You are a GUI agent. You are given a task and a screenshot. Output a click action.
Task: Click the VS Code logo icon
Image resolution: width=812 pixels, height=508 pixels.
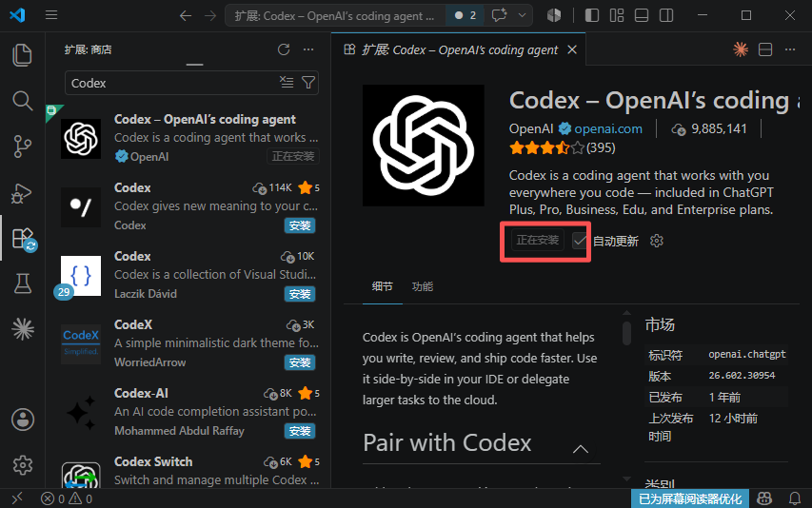(17, 15)
